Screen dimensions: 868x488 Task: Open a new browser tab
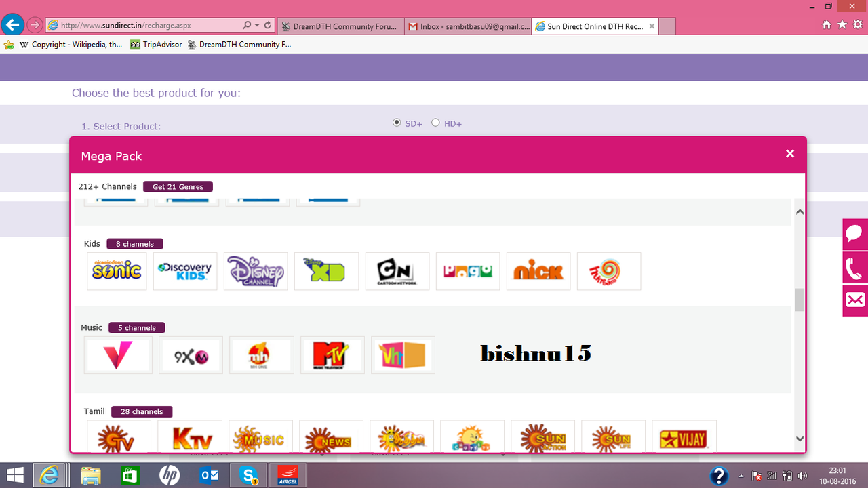pyautogui.click(x=667, y=26)
